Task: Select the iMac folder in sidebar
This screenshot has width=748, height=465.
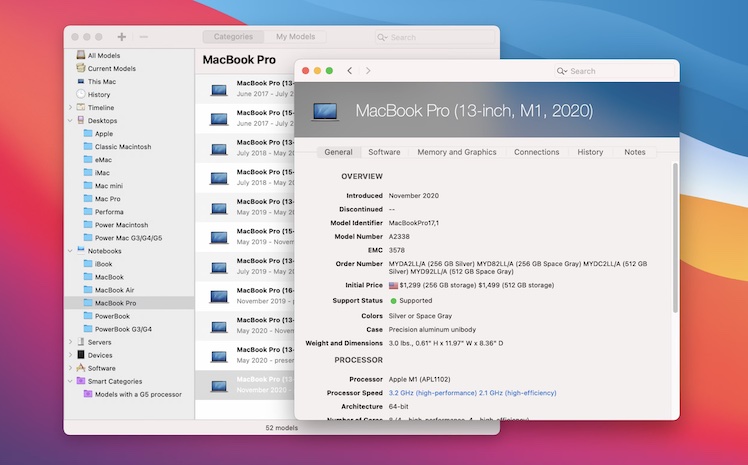Action: (x=102, y=172)
